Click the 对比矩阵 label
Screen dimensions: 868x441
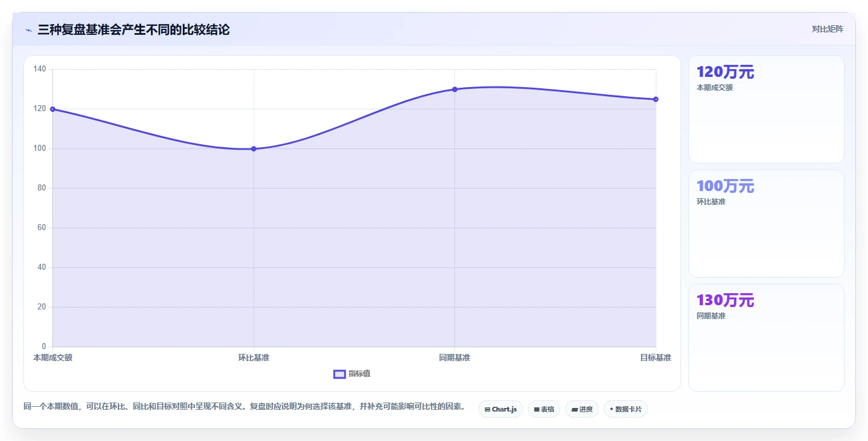pyautogui.click(x=827, y=29)
